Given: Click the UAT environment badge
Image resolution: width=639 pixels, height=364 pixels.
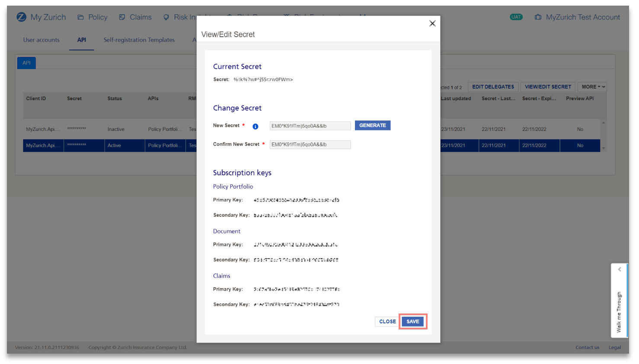Looking at the screenshot, I should [516, 17].
